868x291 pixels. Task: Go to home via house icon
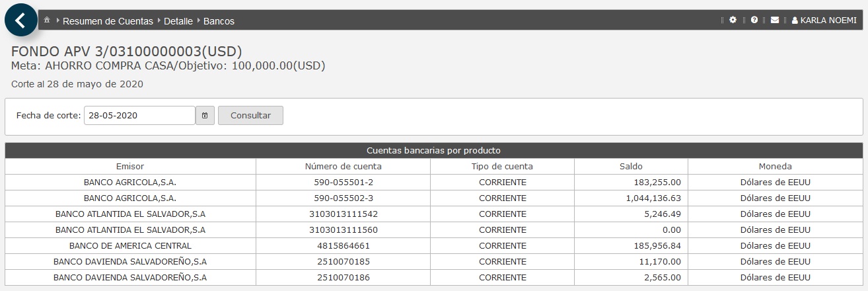47,21
